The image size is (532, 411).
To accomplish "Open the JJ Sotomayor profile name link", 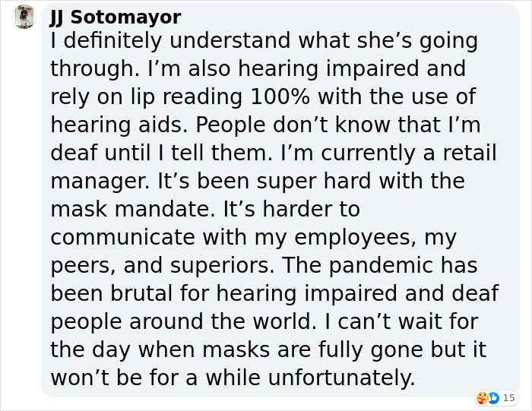I will pos(116,17).
